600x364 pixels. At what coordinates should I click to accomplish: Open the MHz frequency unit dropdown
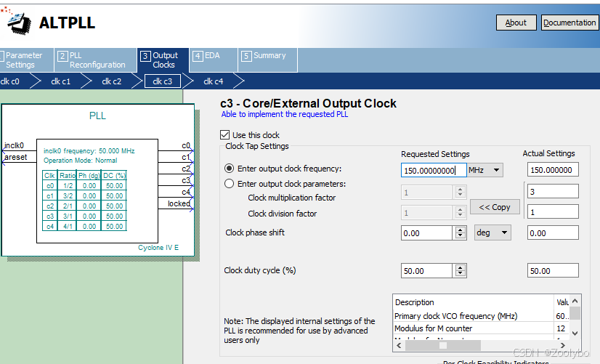click(x=485, y=170)
